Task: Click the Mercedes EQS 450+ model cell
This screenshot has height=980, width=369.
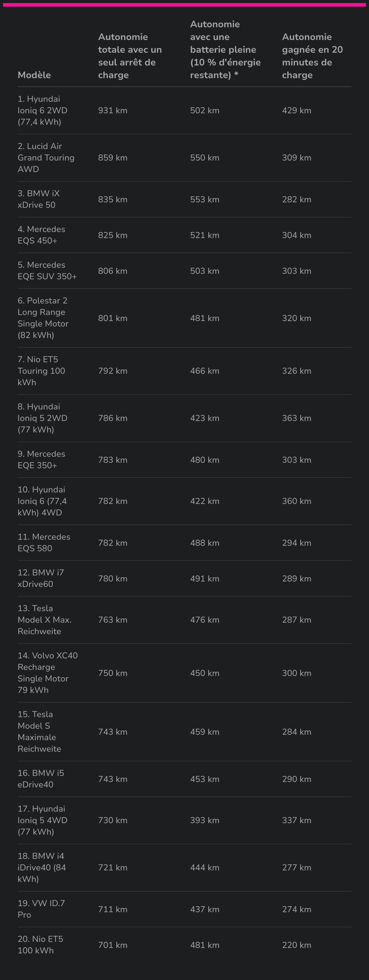Action: point(41,235)
